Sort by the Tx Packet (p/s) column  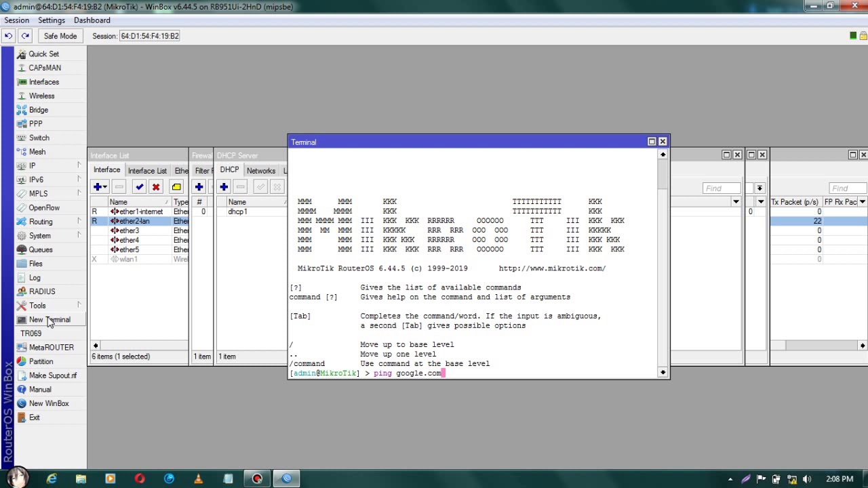(x=795, y=202)
